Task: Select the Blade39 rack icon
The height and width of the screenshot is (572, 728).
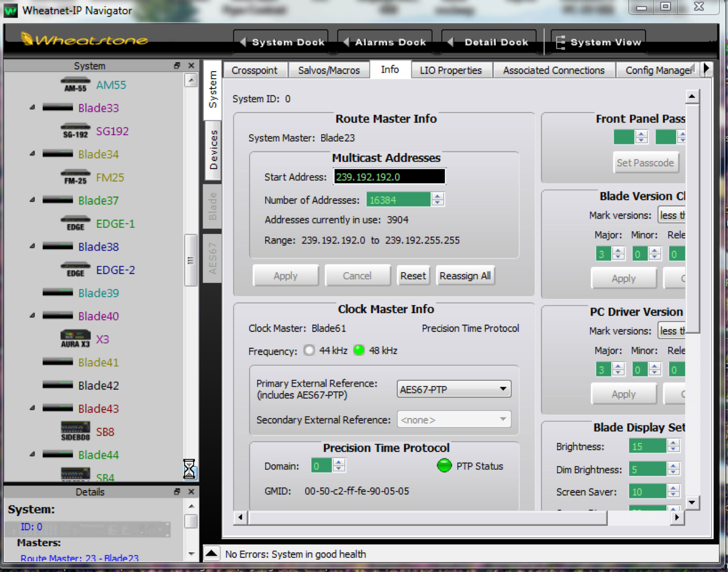Action: 58,292
